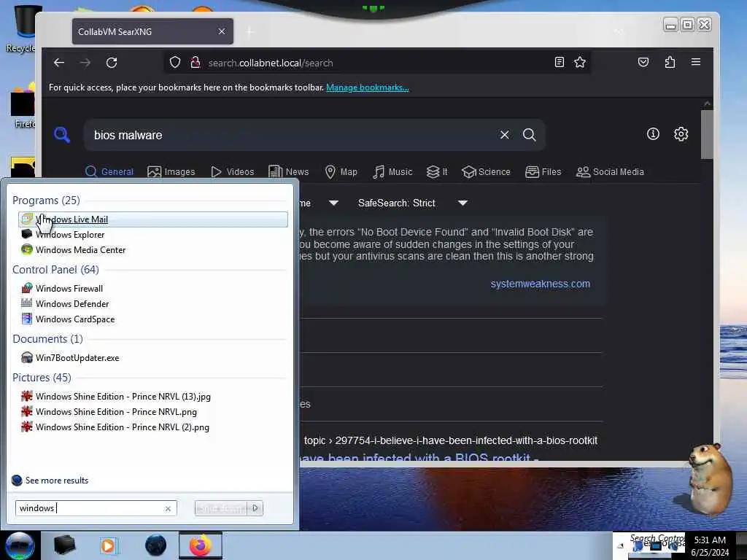
Task: Open the tracking protection shield icon
Action: [x=175, y=63]
